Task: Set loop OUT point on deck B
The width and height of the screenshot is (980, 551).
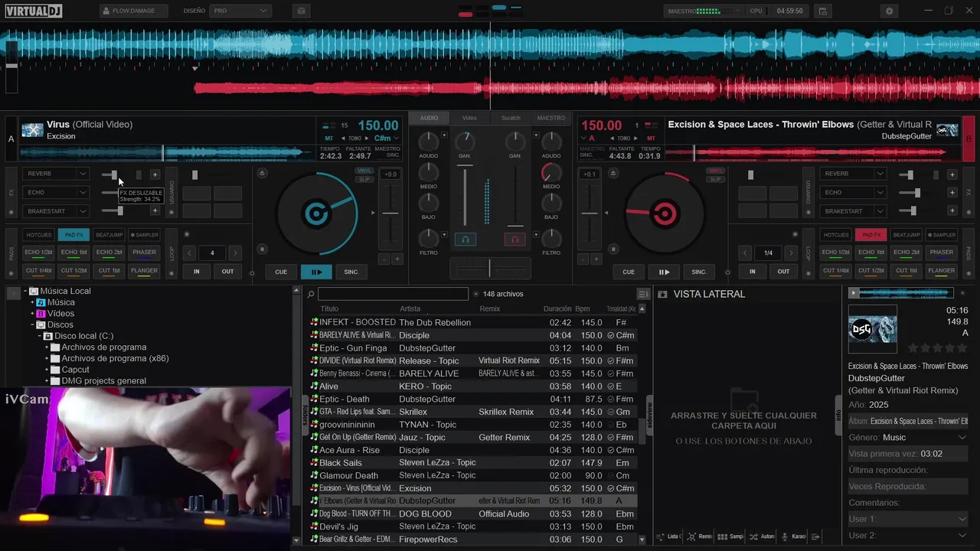Action: pos(783,271)
